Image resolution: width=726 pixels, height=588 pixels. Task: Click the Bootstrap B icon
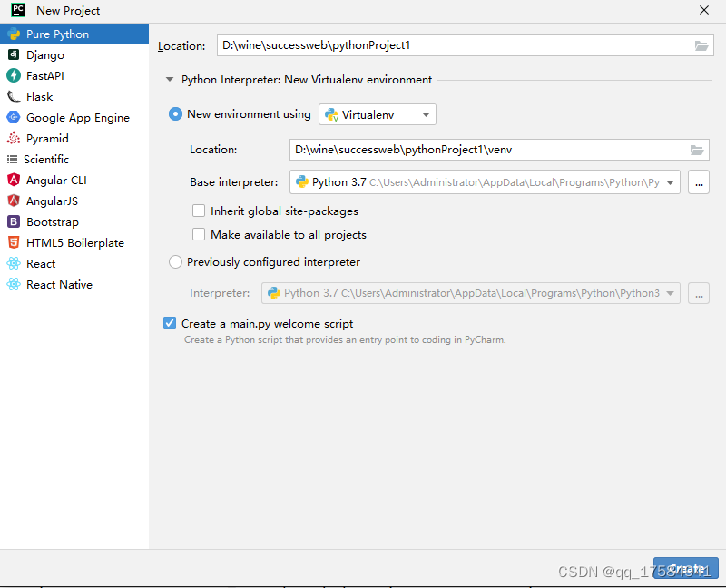14,221
